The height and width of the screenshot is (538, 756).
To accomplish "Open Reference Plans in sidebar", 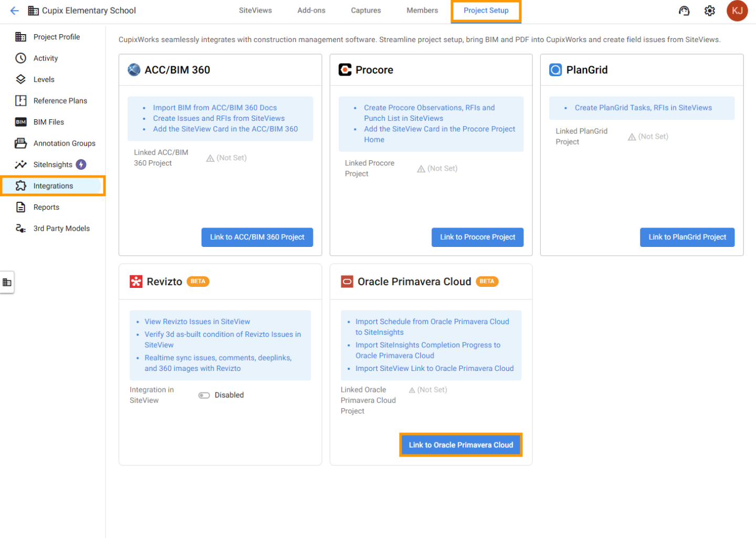I will (x=60, y=101).
